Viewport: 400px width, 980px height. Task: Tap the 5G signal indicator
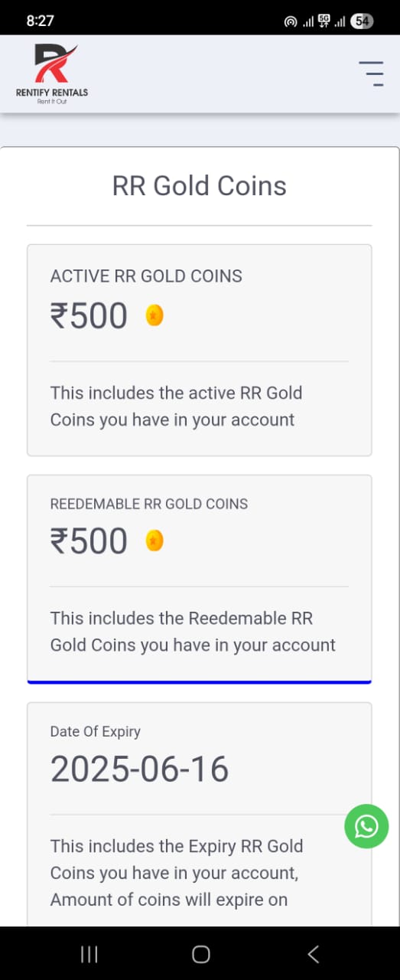[324, 21]
